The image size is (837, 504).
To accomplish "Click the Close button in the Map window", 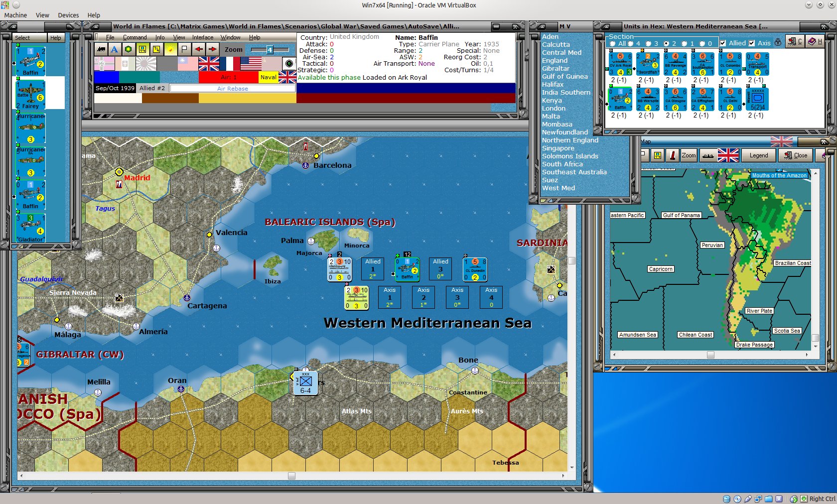I will pos(796,155).
